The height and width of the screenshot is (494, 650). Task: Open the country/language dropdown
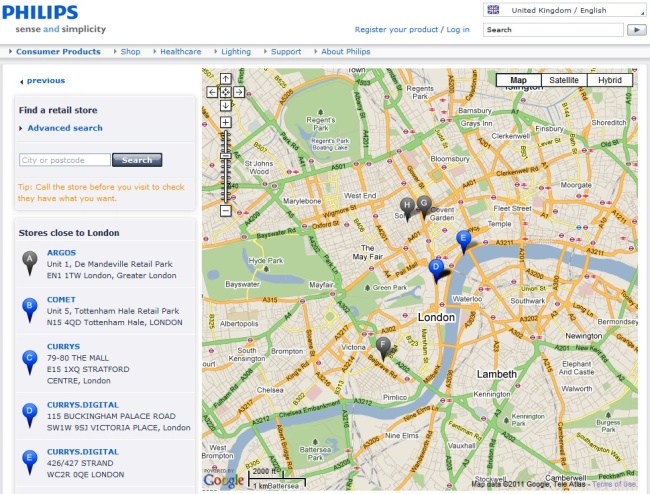tap(565, 10)
